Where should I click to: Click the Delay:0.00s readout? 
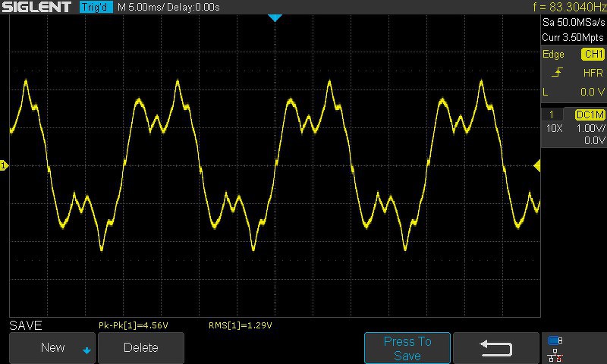[x=193, y=7]
